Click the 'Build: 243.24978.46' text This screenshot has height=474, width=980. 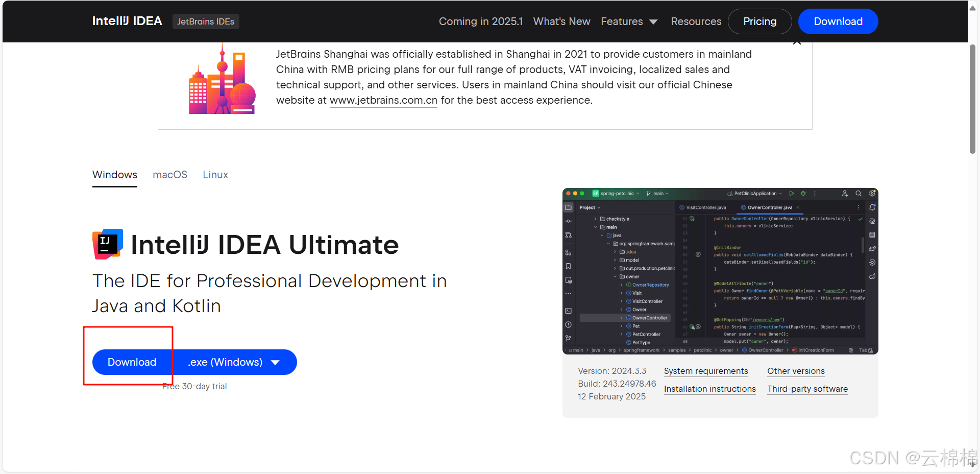tap(617, 384)
